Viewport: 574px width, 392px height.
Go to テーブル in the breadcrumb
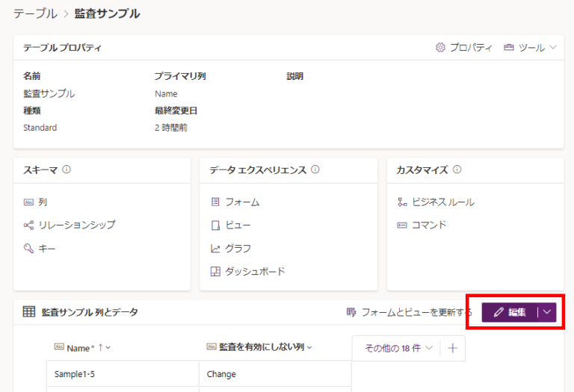pos(34,13)
